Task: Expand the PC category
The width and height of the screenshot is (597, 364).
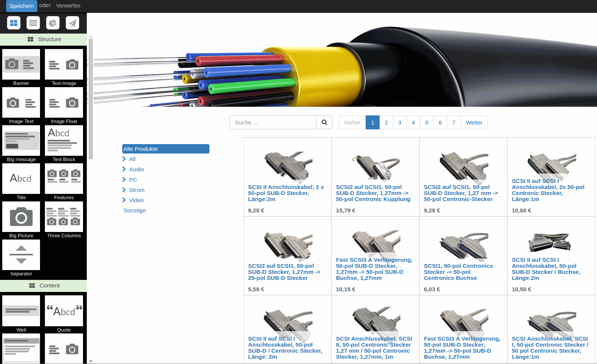Action: [x=133, y=180]
